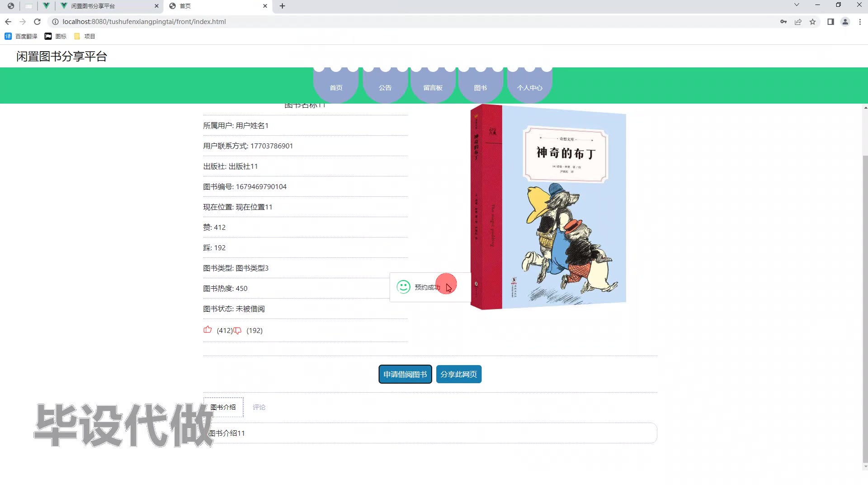The image size is (868, 485).
Task: Click the text 踩: 192
Action: tap(214, 247)
